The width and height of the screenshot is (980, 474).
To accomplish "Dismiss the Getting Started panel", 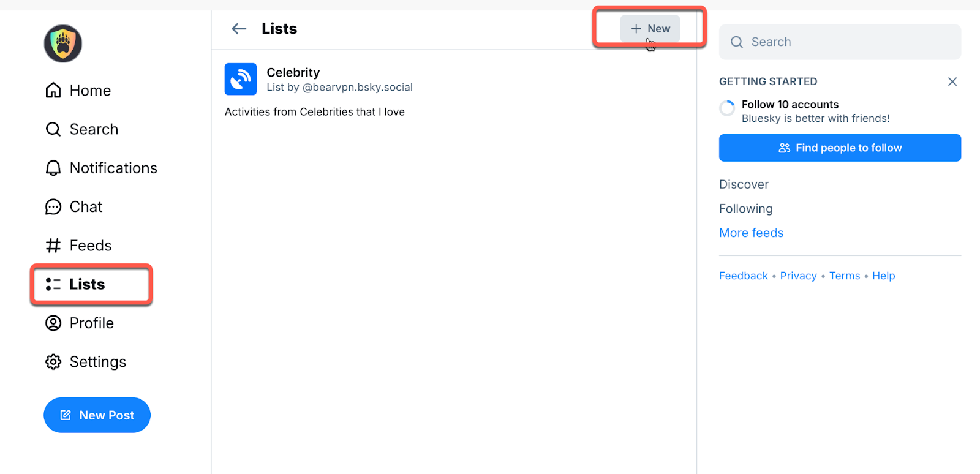I will 952,81.
